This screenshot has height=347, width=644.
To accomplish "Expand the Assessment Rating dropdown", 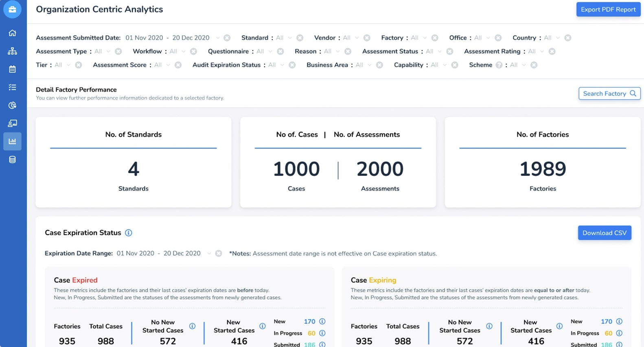I will [x=542, y=51].
